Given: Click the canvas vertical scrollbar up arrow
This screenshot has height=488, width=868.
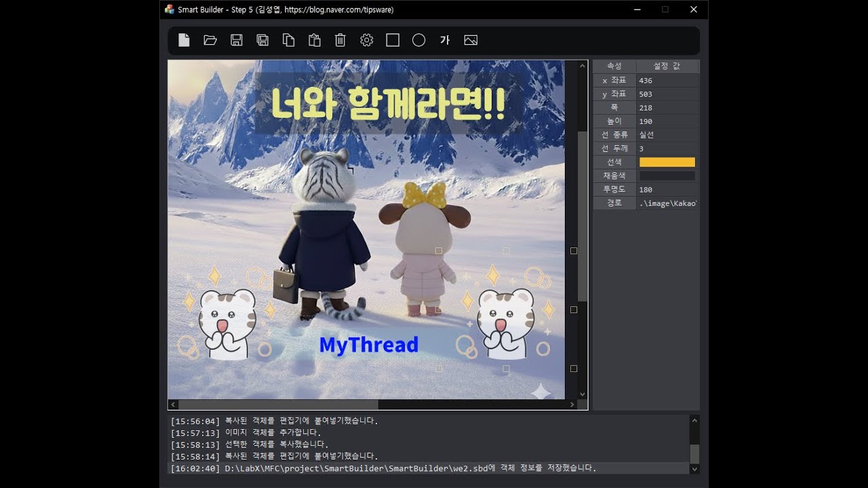Looking at the screenshot, I should [x=583, y=66].
